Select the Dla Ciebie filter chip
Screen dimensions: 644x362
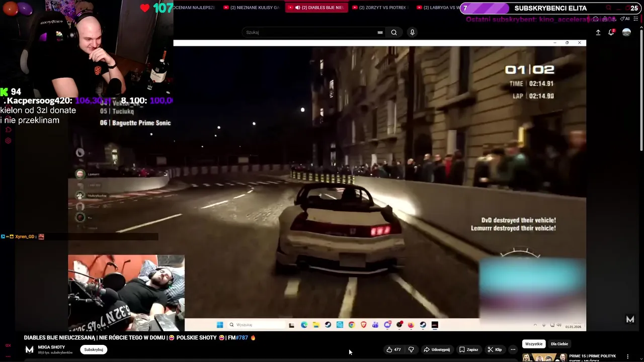(x=559, y=344)
